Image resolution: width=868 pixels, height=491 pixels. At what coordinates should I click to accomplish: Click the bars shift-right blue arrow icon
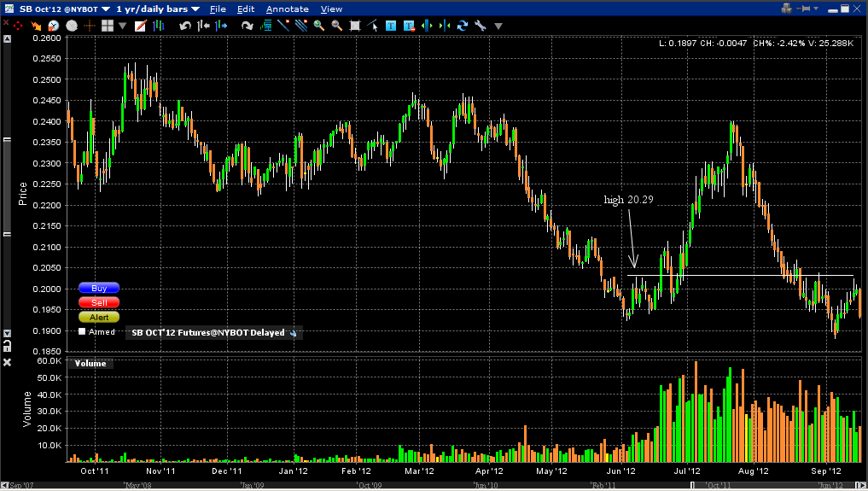(221, 26)
